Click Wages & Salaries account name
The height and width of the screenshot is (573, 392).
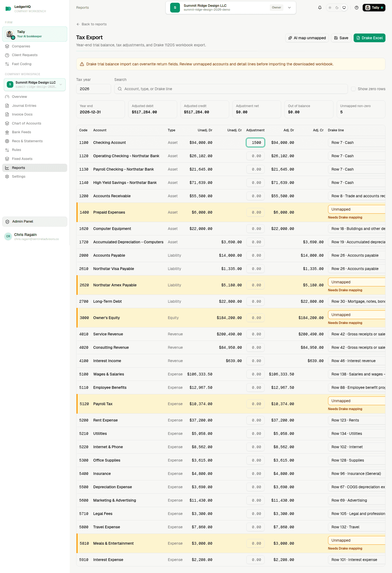[108, 374]
